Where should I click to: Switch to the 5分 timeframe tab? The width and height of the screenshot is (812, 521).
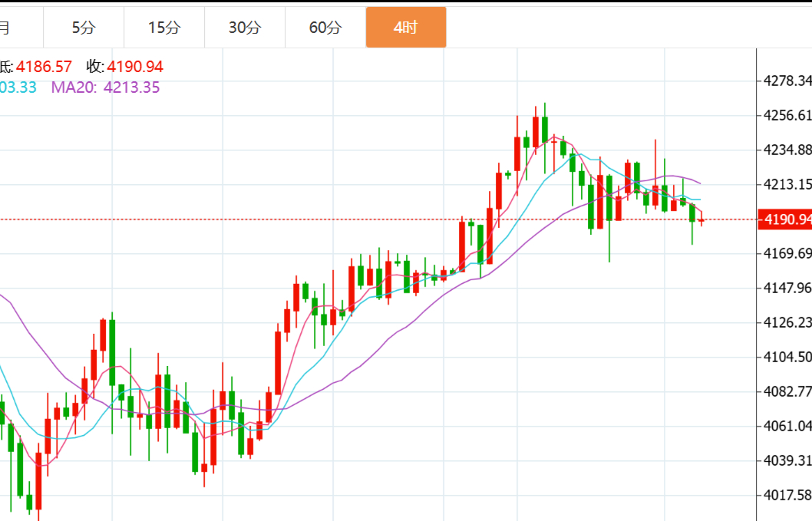[x=84, y=28]
